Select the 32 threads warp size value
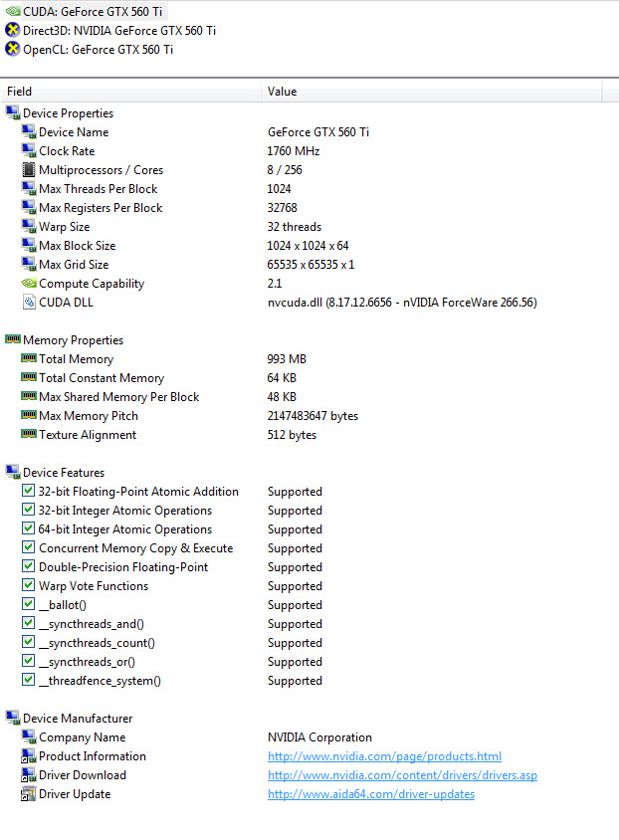The image size is (619, 840). pyautogui.click(x=295, y=227)
